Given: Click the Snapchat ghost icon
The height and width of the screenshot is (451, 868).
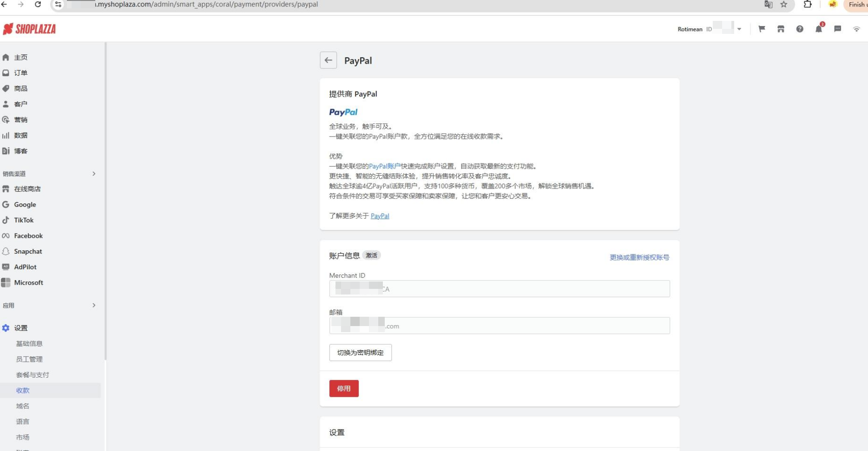Looking at the screenshot, I should click(6, 251).
